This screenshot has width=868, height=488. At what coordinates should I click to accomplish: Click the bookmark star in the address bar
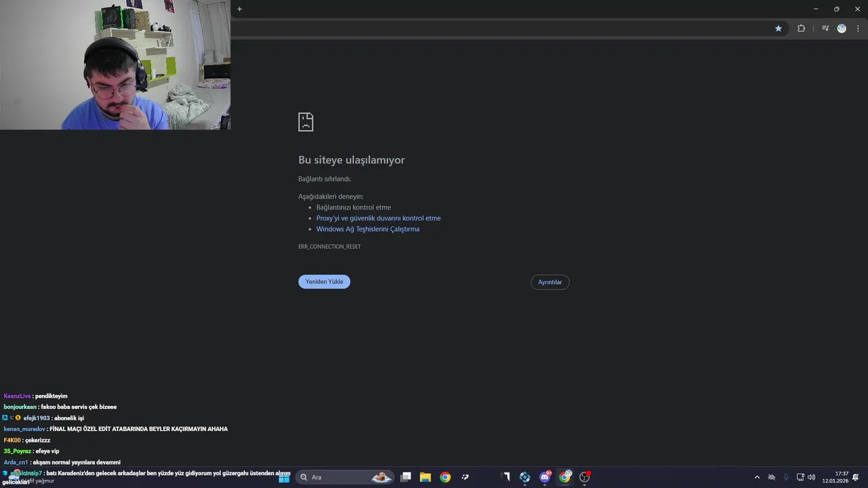tap(778, 28)
